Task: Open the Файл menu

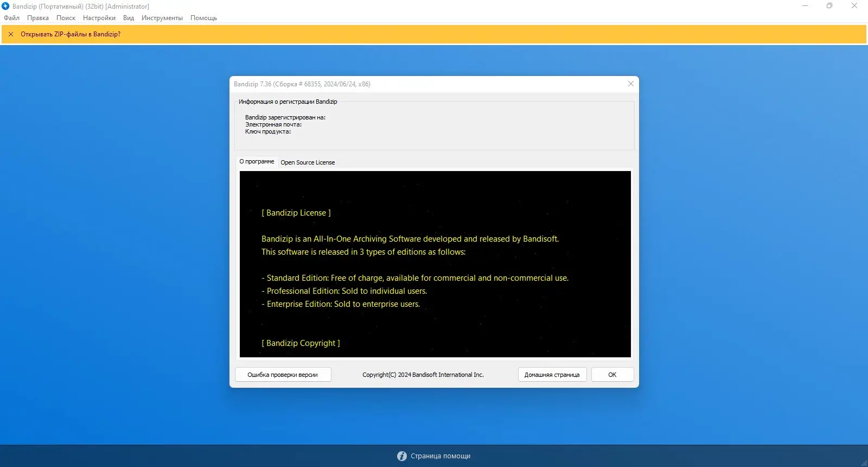Action: 11,18
